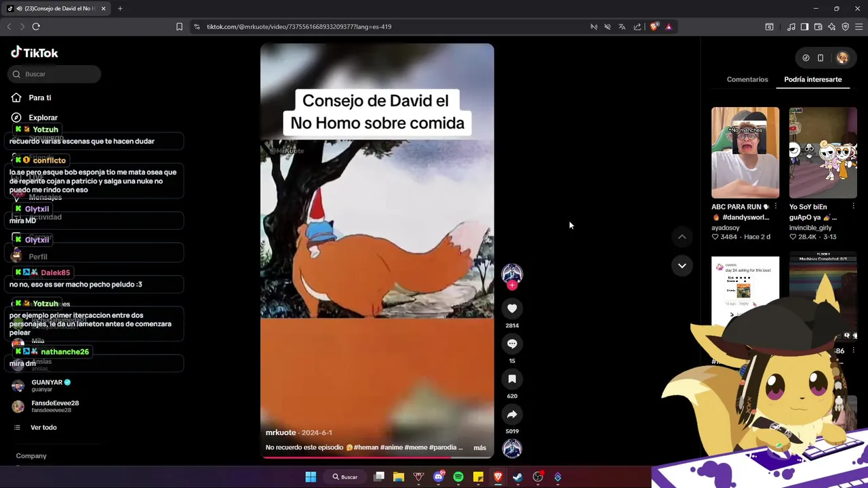Open Brave Shields lion icon
The width and height of the screenshot is (868, 488).
(x=654, y=26)
